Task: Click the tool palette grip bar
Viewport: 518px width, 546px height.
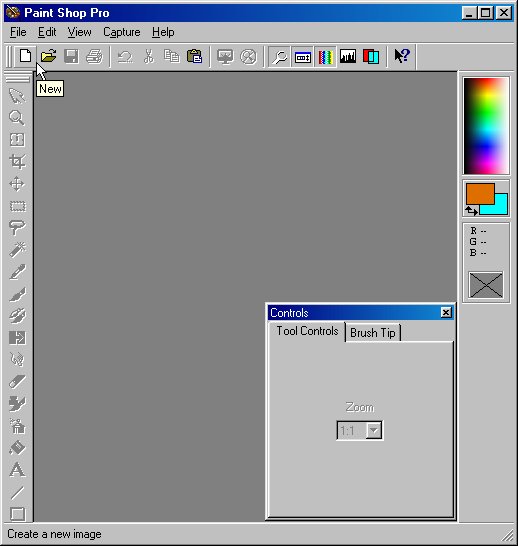Action: click(x=17, y=78)
